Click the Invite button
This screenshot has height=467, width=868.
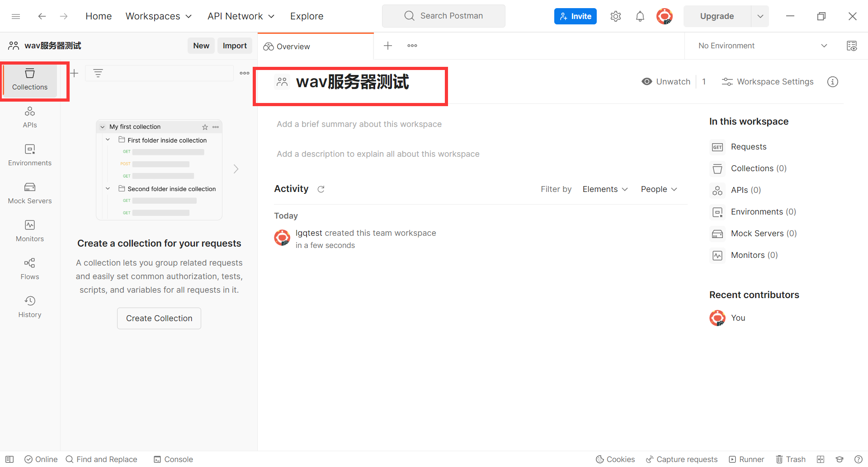click(x=575, y=16)
